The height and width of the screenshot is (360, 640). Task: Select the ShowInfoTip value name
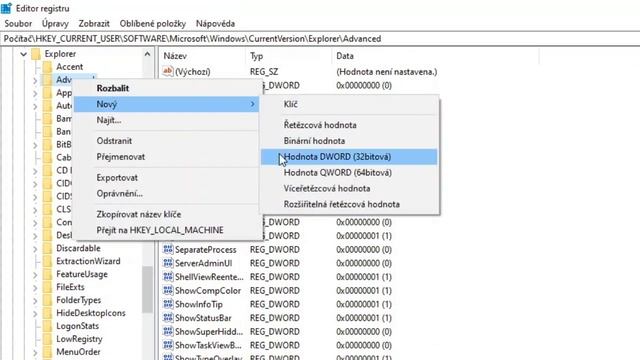tap(199, 304)
